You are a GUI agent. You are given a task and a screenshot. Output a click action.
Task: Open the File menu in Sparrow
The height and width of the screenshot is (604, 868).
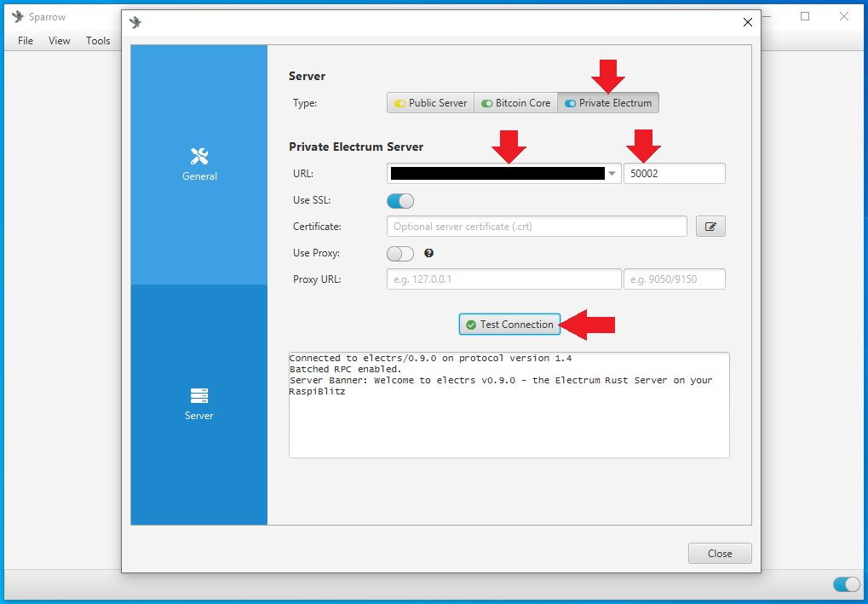point(26,40)
